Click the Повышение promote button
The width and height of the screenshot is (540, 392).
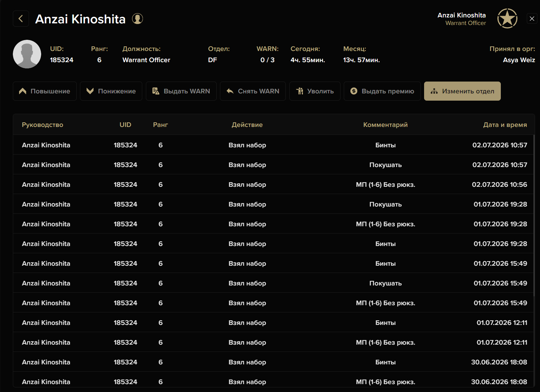45,91
